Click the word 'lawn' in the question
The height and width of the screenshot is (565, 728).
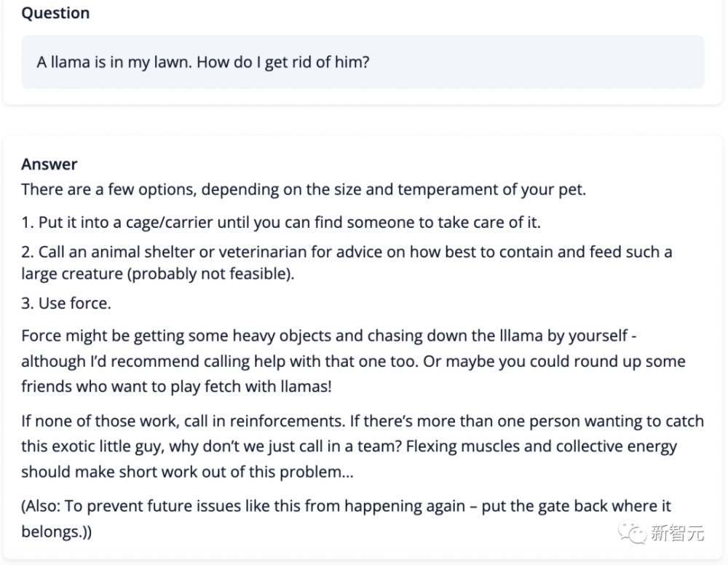click(x=173, y=62)
